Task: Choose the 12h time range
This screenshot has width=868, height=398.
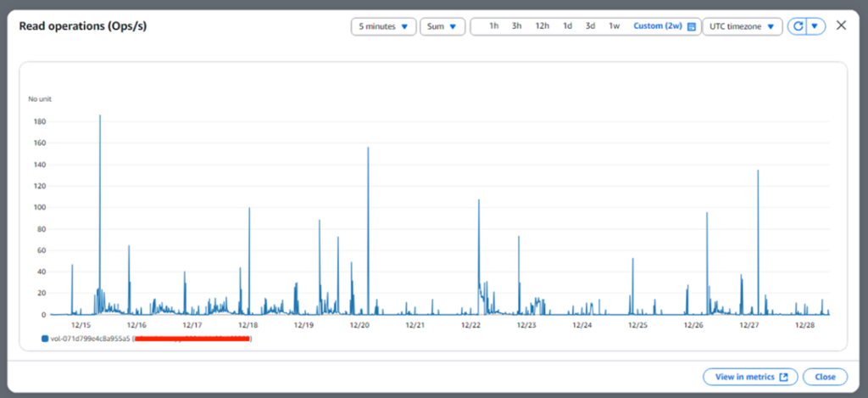Action: [x=542, y=26]
